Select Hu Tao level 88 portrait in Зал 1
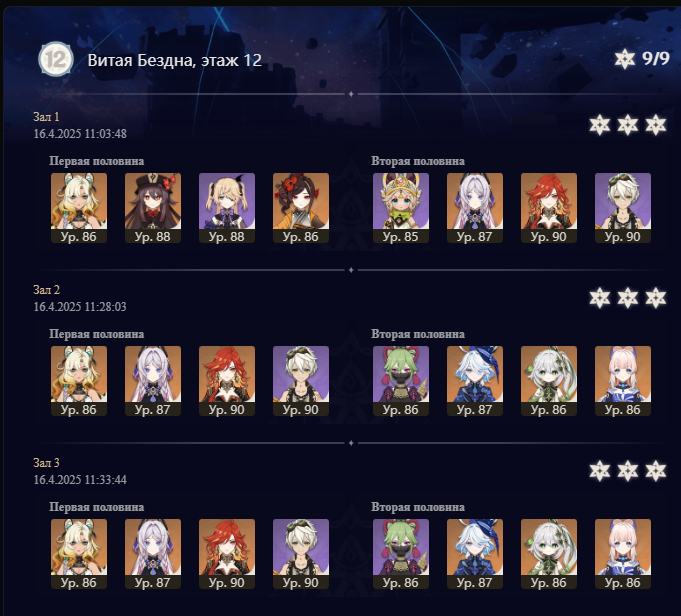 point(153,208)
